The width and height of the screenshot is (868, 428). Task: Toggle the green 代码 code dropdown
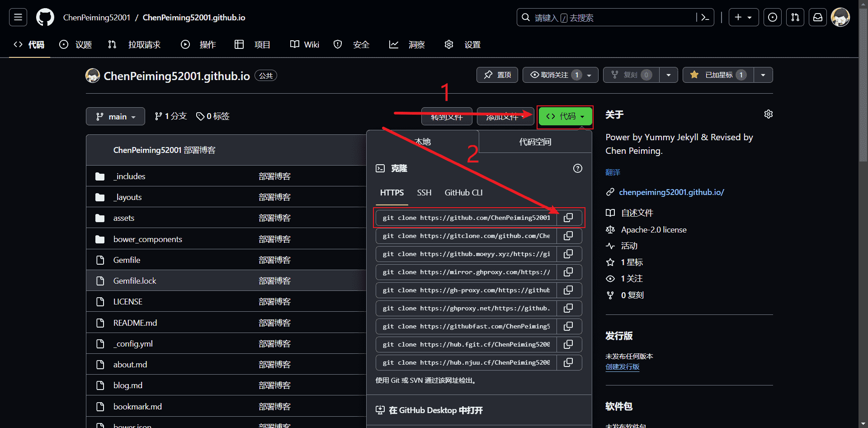click(x=565, y=116)
